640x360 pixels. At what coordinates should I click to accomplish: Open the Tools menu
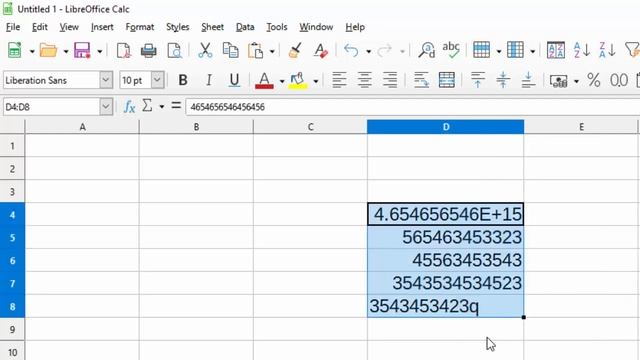point(277,27)
